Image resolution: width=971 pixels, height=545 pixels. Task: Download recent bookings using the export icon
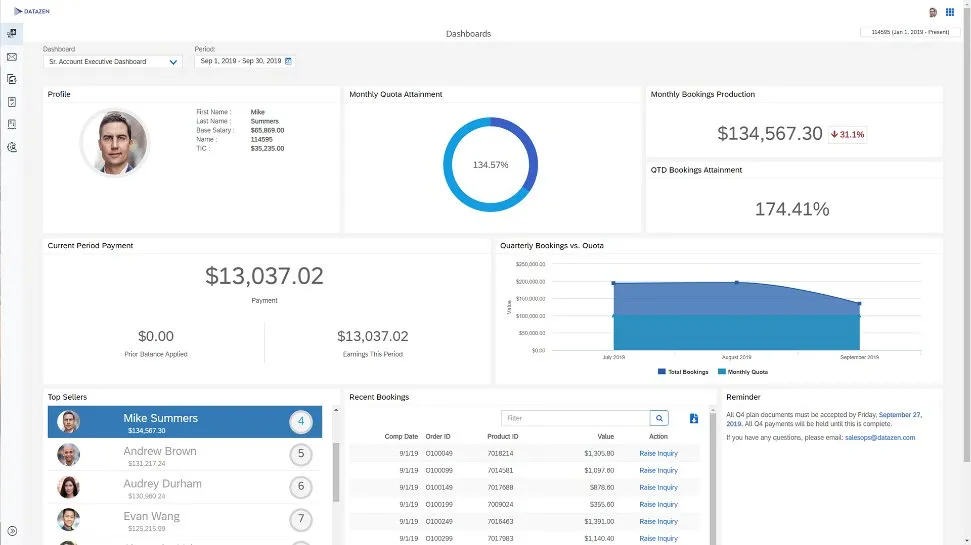click(694, 418)
